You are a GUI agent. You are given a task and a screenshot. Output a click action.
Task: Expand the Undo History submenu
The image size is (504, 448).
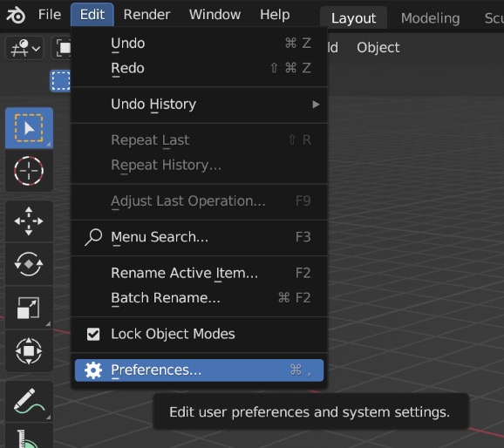point(200,105)
